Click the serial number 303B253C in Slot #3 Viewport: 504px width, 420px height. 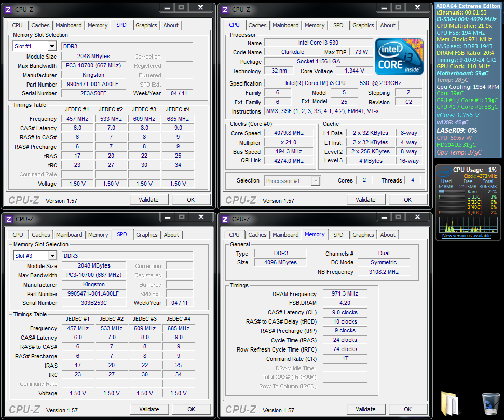click(x=94, y=303)
